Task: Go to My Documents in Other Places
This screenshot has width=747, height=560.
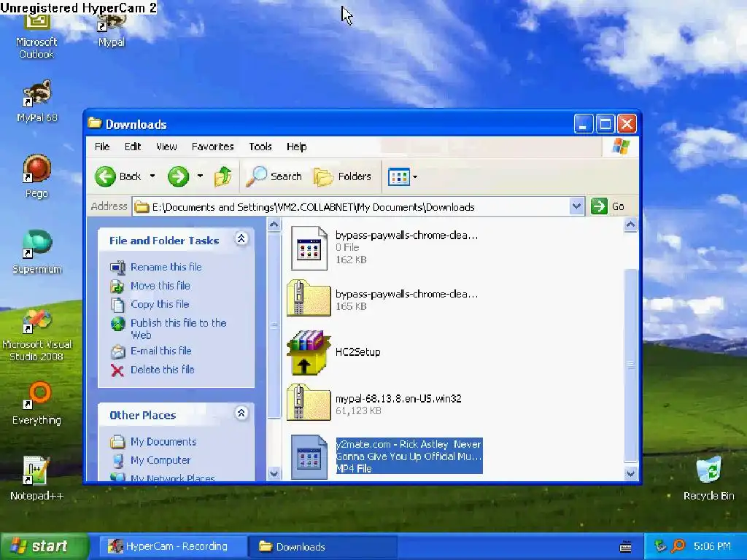Action: [163, 442]
